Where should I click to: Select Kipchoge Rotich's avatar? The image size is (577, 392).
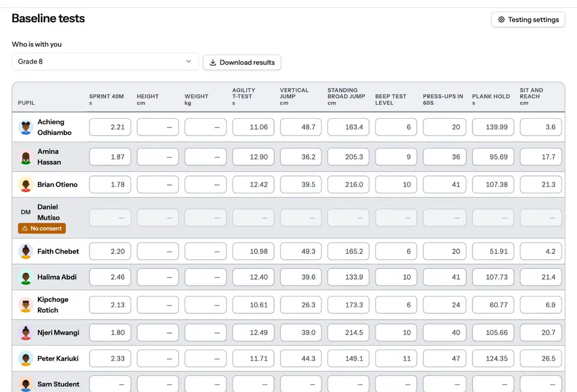pos(26,305)
